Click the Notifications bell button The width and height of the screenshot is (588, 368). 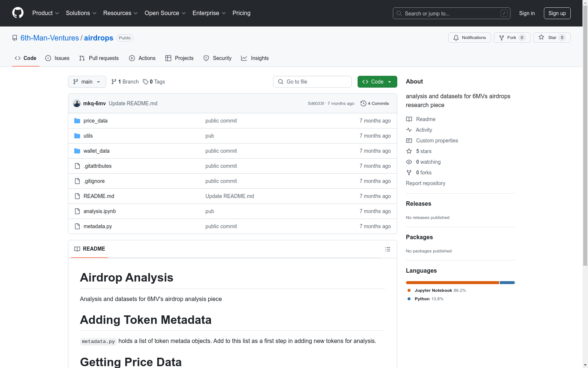469,38
